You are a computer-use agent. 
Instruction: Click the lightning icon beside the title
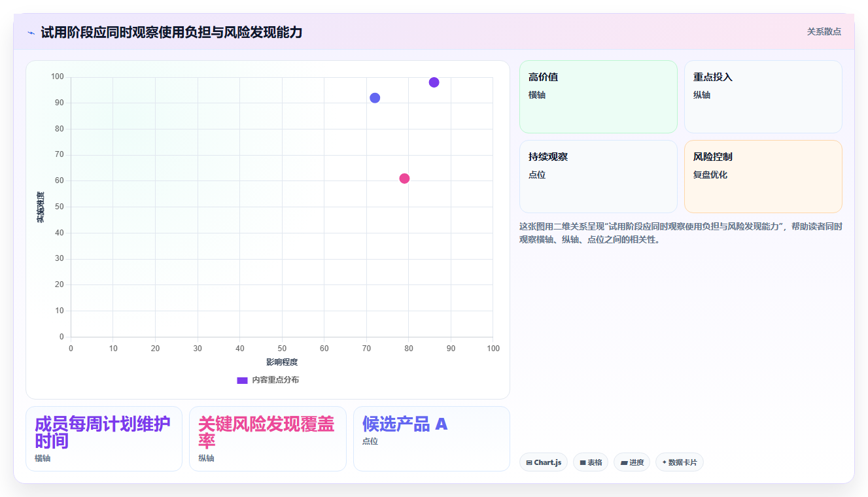coord(31,33)
